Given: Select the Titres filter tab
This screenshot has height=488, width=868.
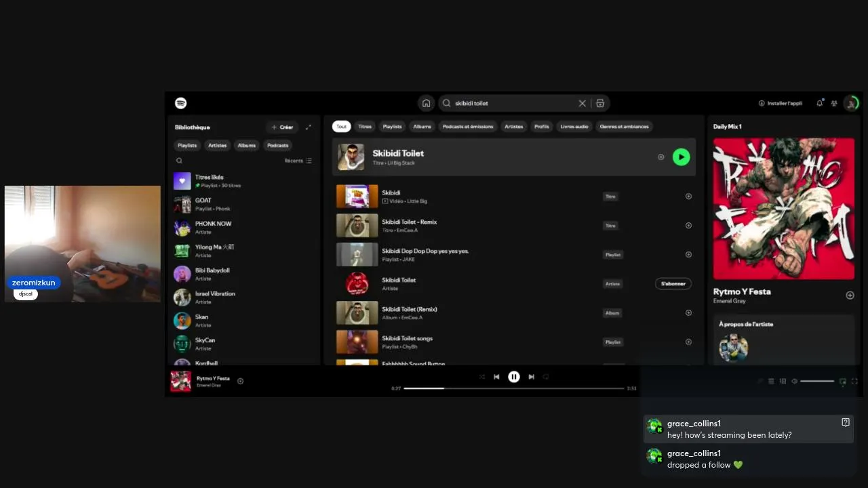Looking at the screenshot, I should click(x=365, y=126).
